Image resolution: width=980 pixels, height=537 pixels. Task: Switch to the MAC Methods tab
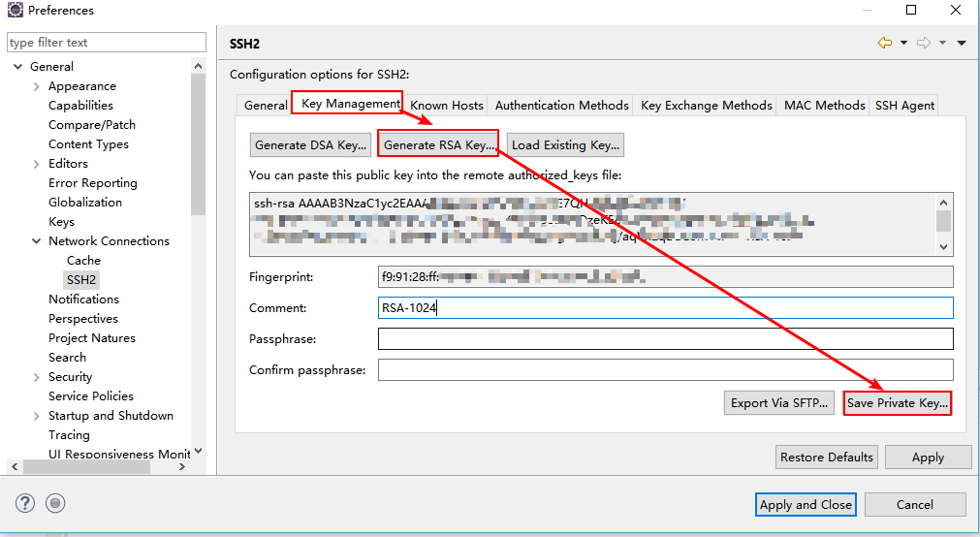tap(824, 105)
